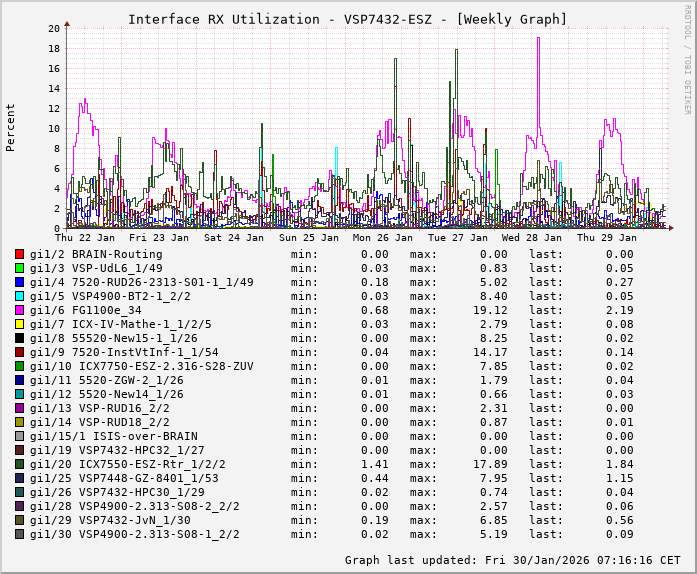697x574 pixels.
Task: Click the black gi1/8 55520-New15 legend swatch
Action: coord(20,339)
